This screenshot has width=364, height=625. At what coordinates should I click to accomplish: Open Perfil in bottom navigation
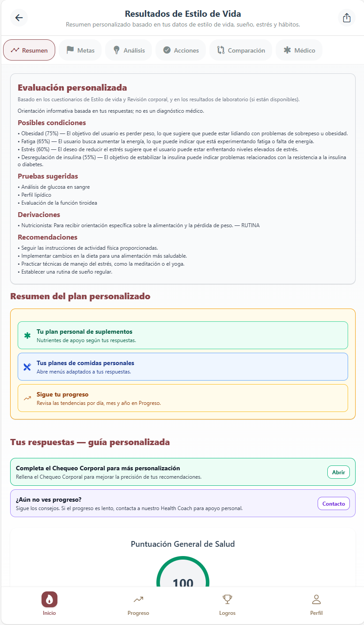pos(316,605)
